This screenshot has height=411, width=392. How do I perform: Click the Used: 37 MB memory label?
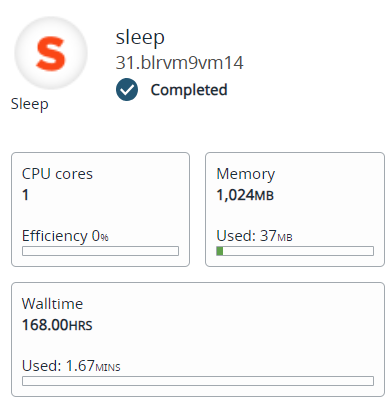coord(254,236)
